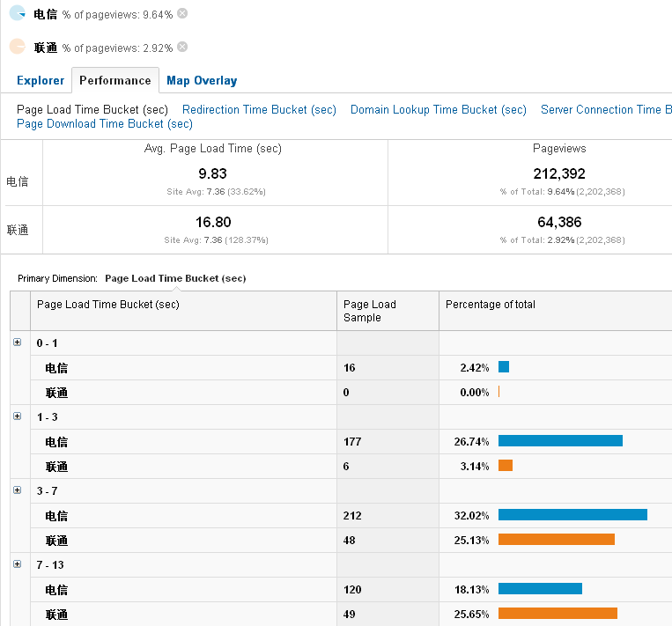Click the 7 - 13 bucket label
Image resolution: width=672 pixels, height=626 pixels.
[x=50, y=564]
